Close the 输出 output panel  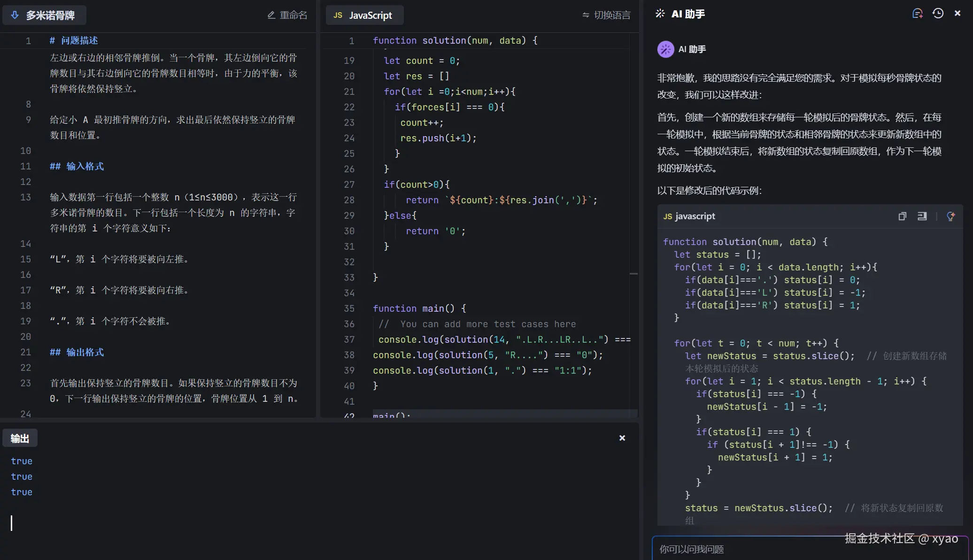[x=622, y=437]
